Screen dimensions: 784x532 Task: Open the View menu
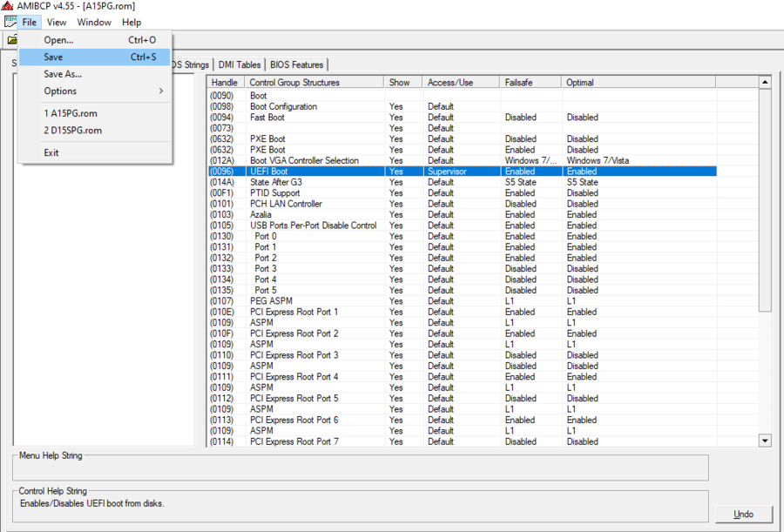click(57, 22)
